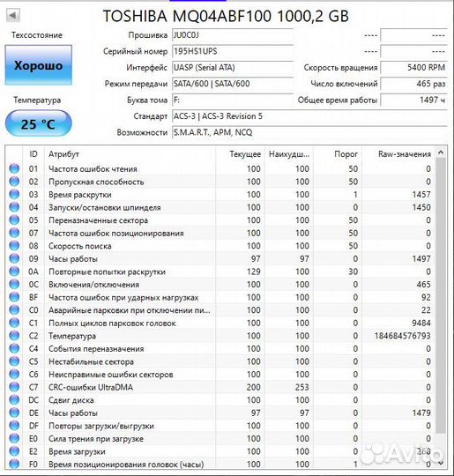The image size is (454, 476).
Task: Click the status circle for Время раскрутки
Action: coord(14,194)
